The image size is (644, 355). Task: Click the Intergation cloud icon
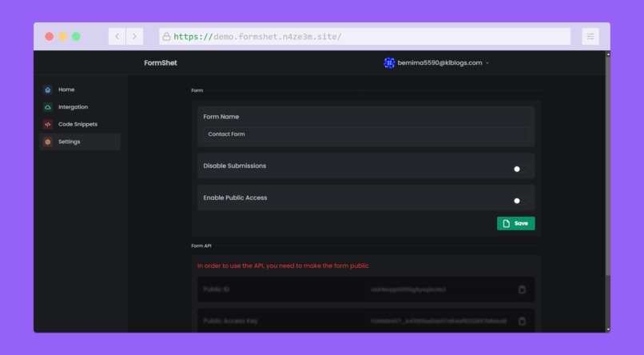click(48, 107)
